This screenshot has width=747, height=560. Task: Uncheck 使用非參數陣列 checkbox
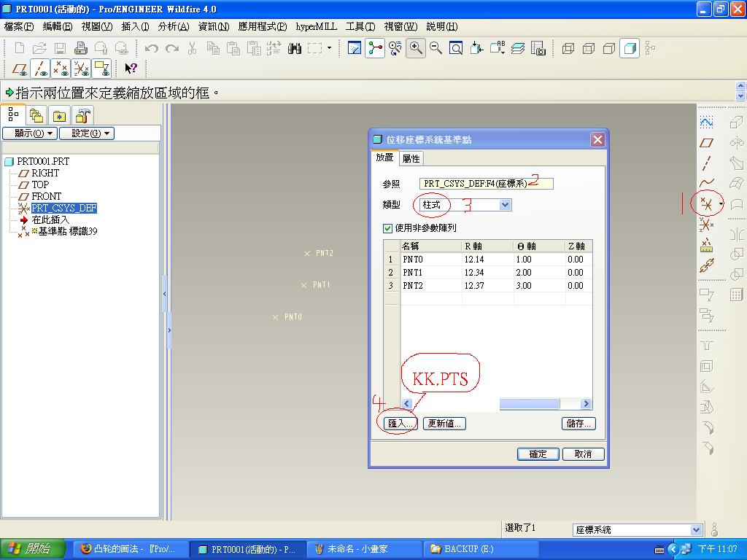(387, 228)
